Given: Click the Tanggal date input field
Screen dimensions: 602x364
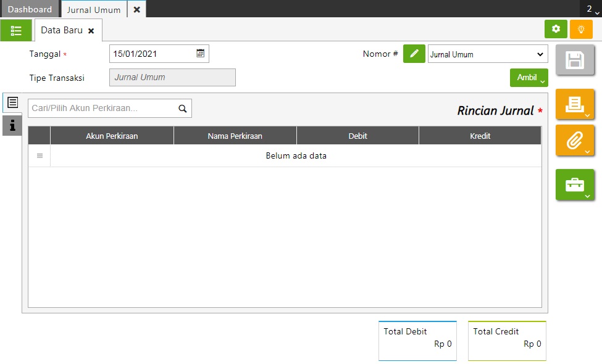Looking at the screenshot, I should (153, 54).
